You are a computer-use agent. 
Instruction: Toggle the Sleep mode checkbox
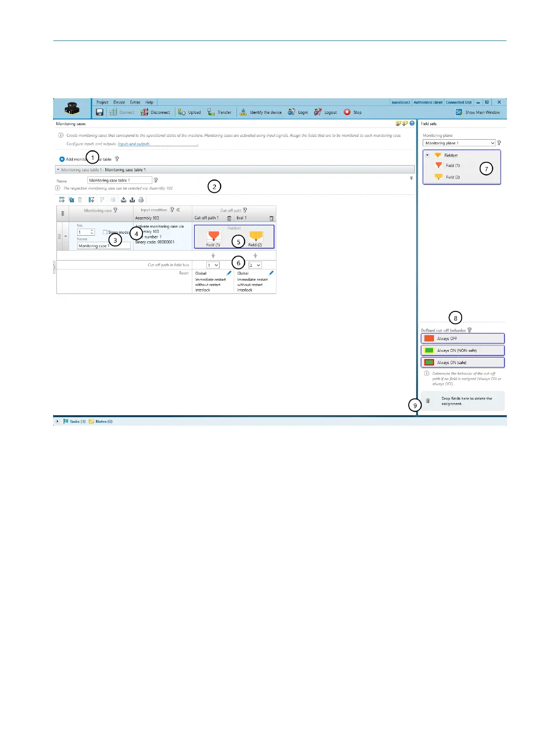coord(105,232)
